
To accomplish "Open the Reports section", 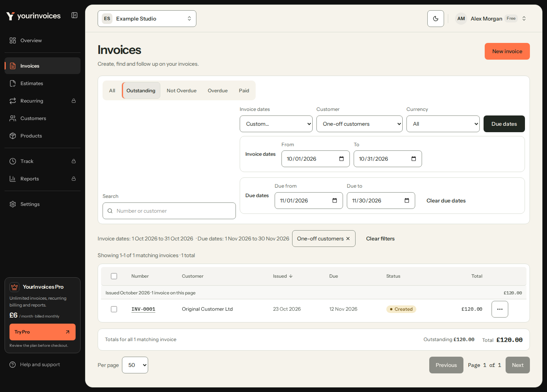I will [x=43, y=179].
